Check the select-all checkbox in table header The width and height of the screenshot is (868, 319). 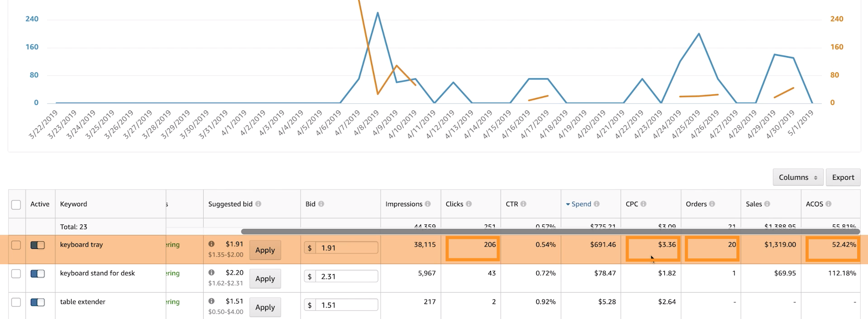pyautogui.click(x=16, y=205)
